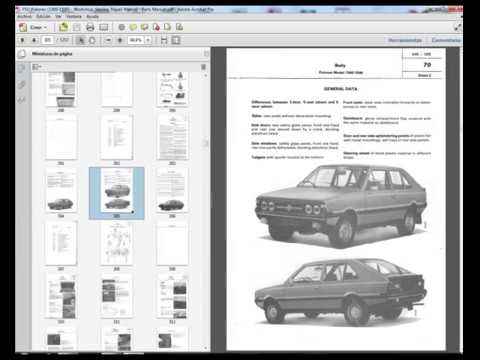Toggle read mode expand arrows icon

point(458,27)
